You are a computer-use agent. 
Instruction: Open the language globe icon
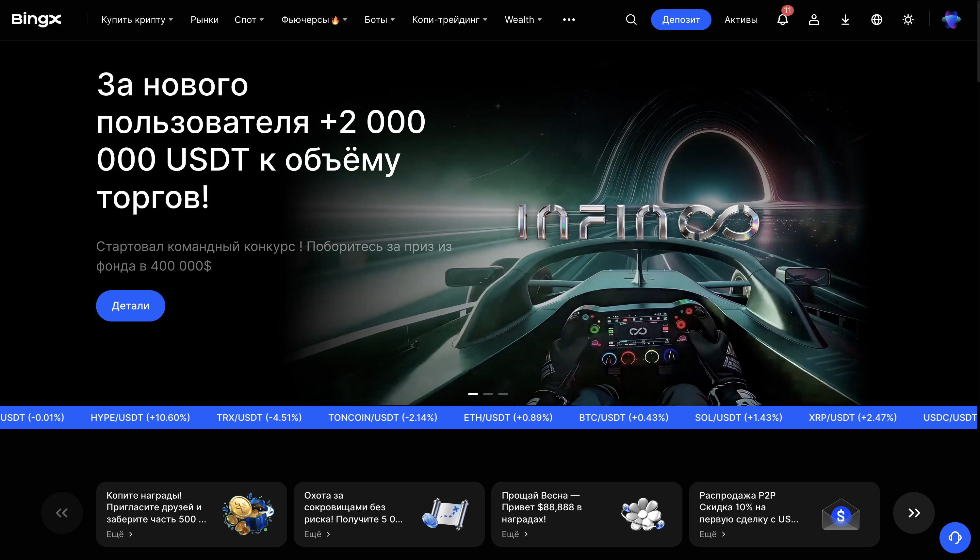click(x=876, y=20)
